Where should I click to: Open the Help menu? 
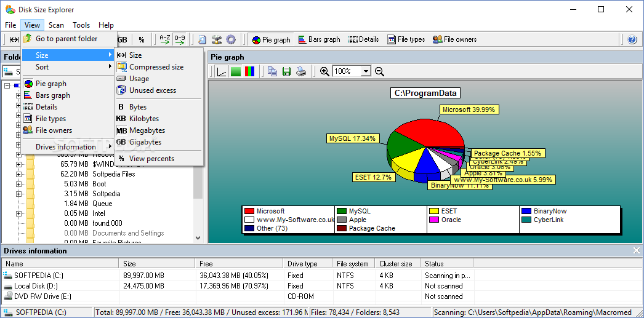point(106,25)
